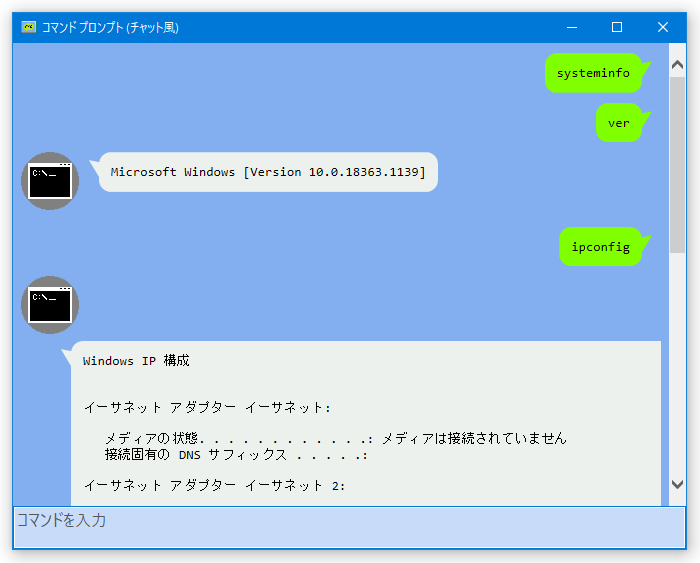Click the Microsoft Windows Version 10.0.18363.1139 reply
The width and height of the screenshot is (700, 563).
pyautogui.click(x=268, y=172)
